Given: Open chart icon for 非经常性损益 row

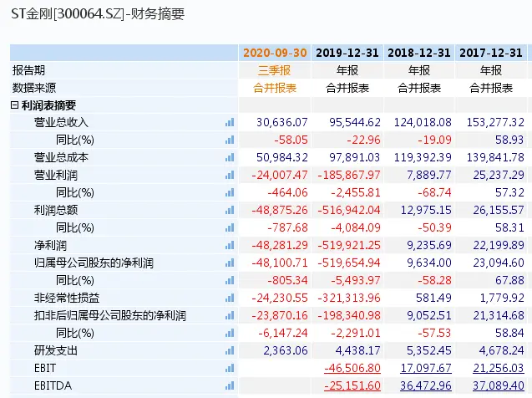Looking at the screenshot, I should [x=230, y=298].
